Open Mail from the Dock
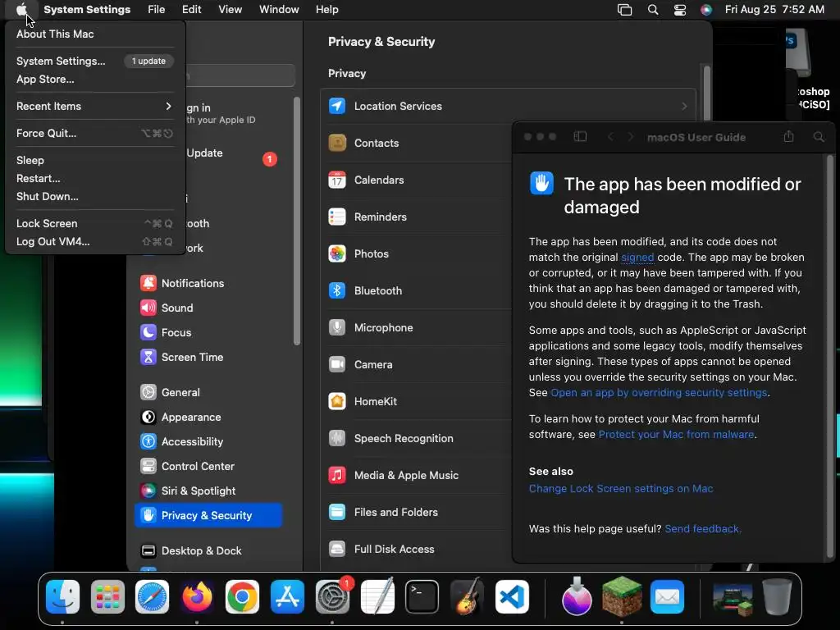Viewport: 840px width, 630px height. [x=667, y=597]
